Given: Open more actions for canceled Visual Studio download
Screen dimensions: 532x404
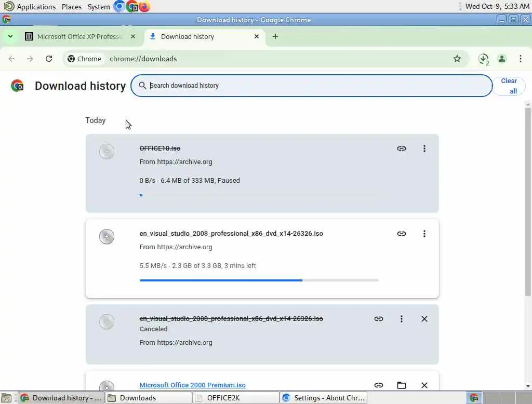Looking at the screenshot, I should pos(402,319).
